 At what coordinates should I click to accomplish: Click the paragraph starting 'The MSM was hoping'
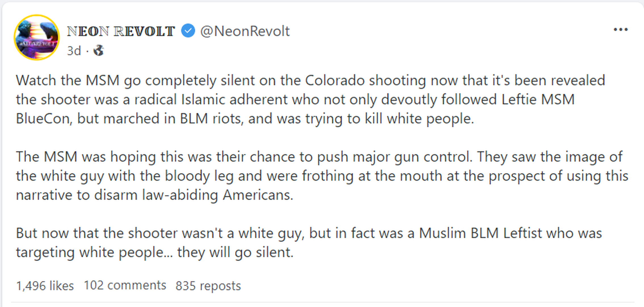[312, 176]
